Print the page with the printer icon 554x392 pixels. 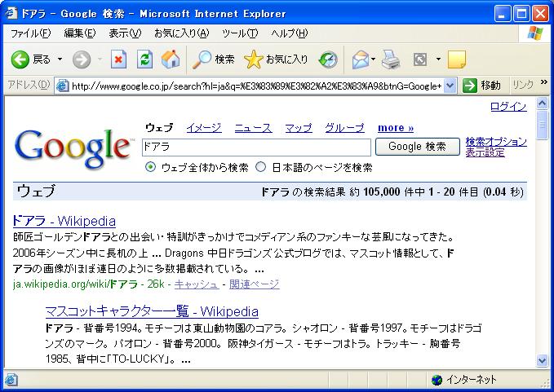[391, 59]
